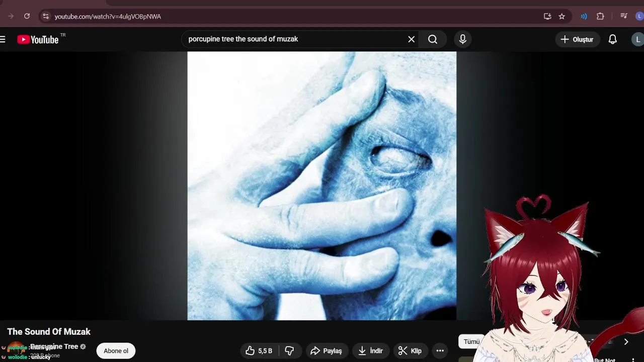The image size is (644, 362).
Task: Click the video title The Sound Of Muzak
Action: [49, 332]
